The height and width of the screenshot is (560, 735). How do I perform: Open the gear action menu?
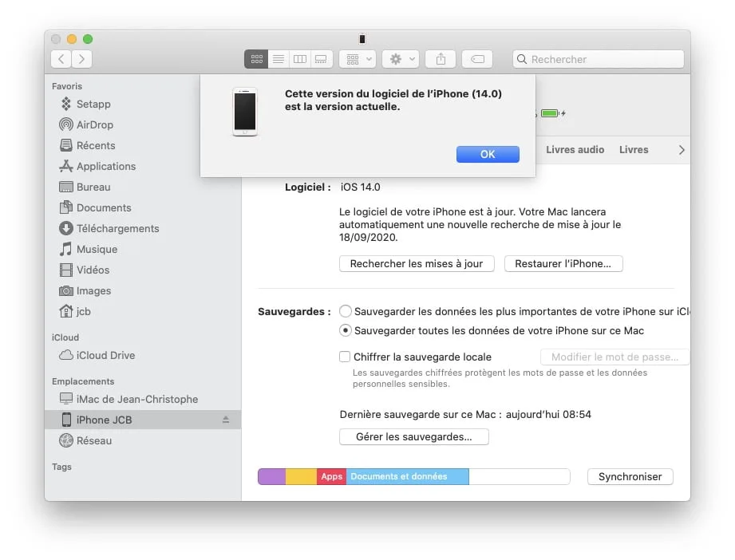[x=401, y=59]
